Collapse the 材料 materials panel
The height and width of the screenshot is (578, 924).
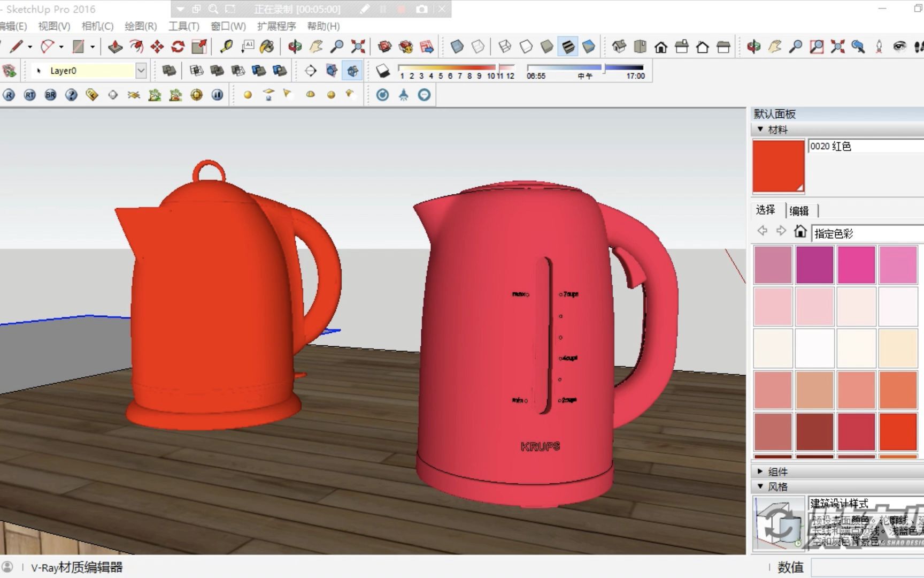pyautogui.click(x=760, y=130)
